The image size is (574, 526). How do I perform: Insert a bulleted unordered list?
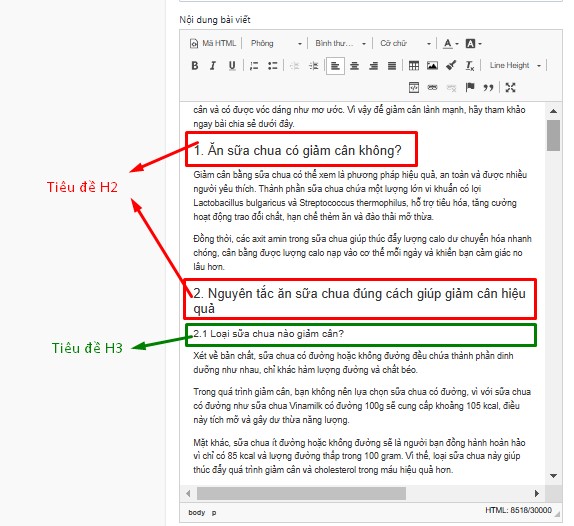tap(273, 66)
